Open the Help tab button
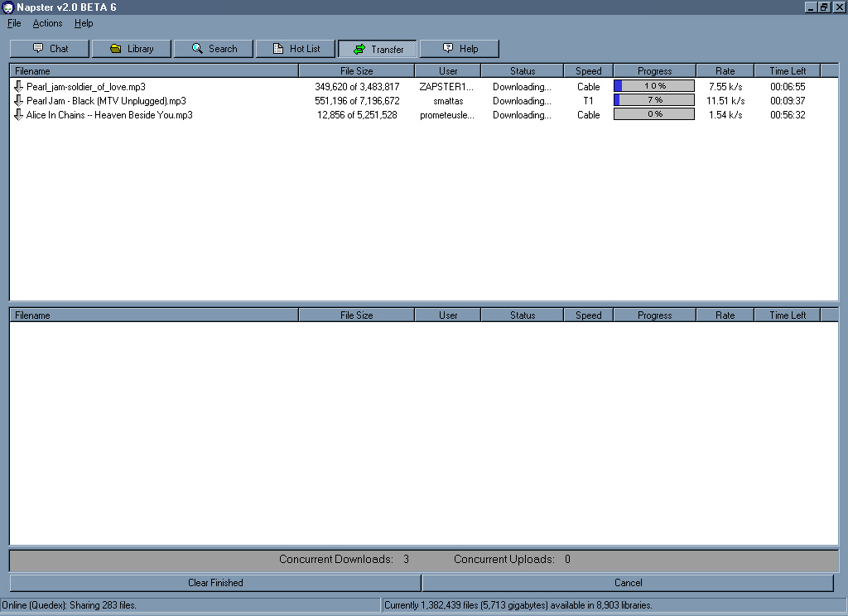 tap(459, 49)
